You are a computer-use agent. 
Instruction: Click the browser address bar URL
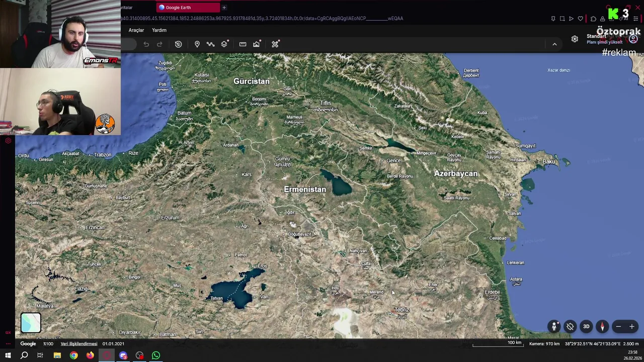(x=262, y=19)
